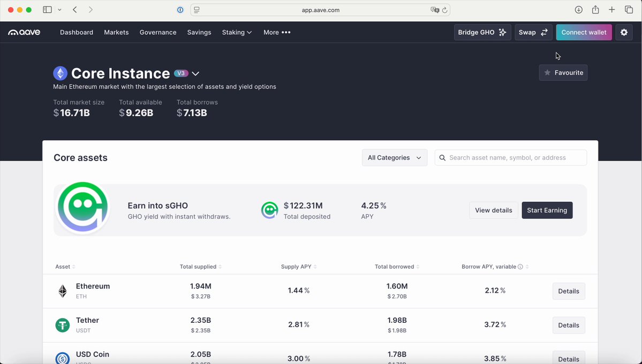Open Details for Ethereum
Screen dimensions: 642x364
[x=569, y=291]
